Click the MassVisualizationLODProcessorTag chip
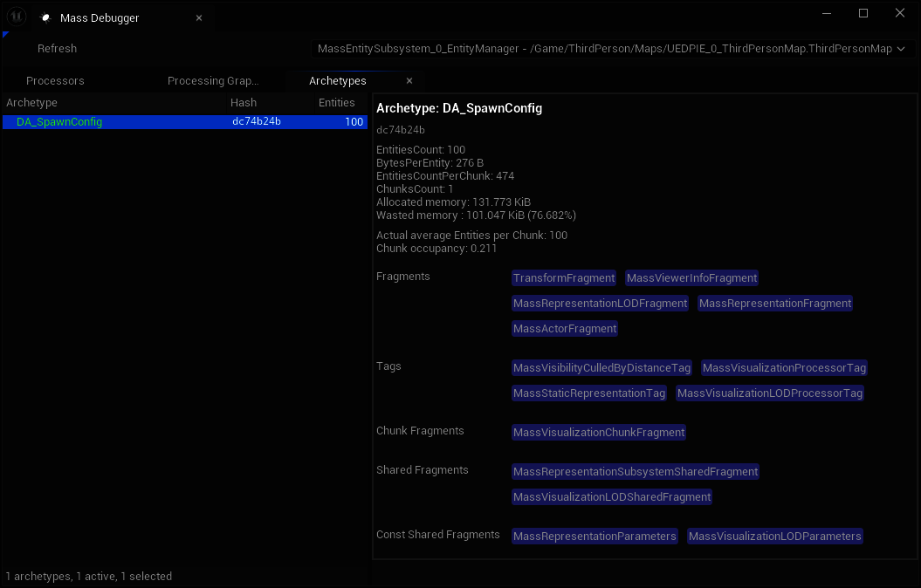The width and height of the screenshot is (921, 588). 769,393
